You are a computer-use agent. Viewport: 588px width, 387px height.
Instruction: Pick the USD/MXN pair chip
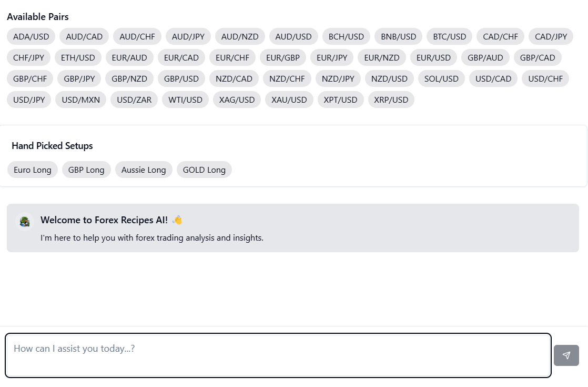(81, 100)
